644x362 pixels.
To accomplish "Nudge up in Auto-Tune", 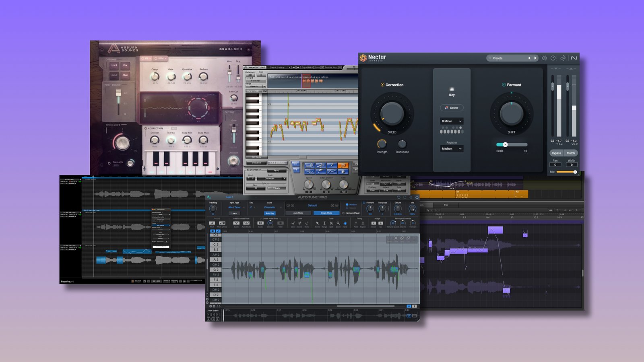I will pyautogui.click(x=381, y=223).
